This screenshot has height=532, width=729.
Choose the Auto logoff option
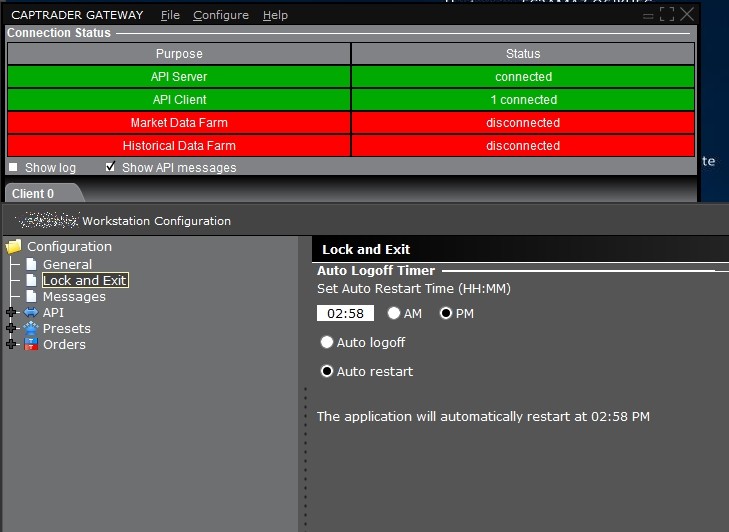tap(327, 342)
